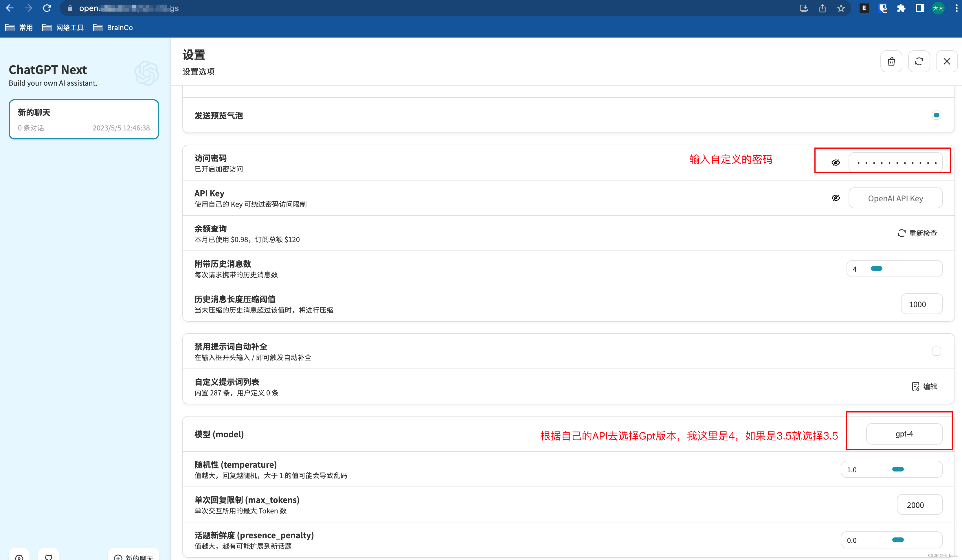Click the install app download icon
This screenshot has width=962, height=560.
[804, 8]
